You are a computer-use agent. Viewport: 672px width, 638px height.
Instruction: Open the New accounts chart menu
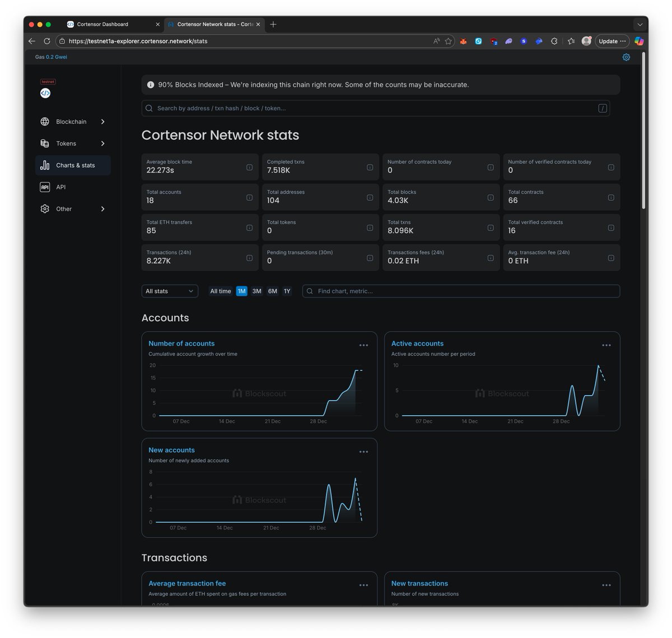[x=363, y=452]
